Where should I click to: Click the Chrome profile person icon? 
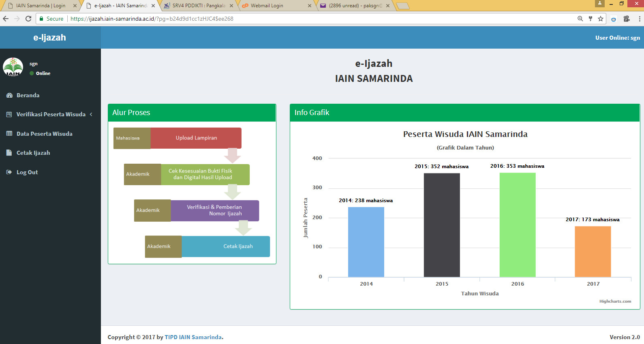pyautogui.click(x=600, y=3)
